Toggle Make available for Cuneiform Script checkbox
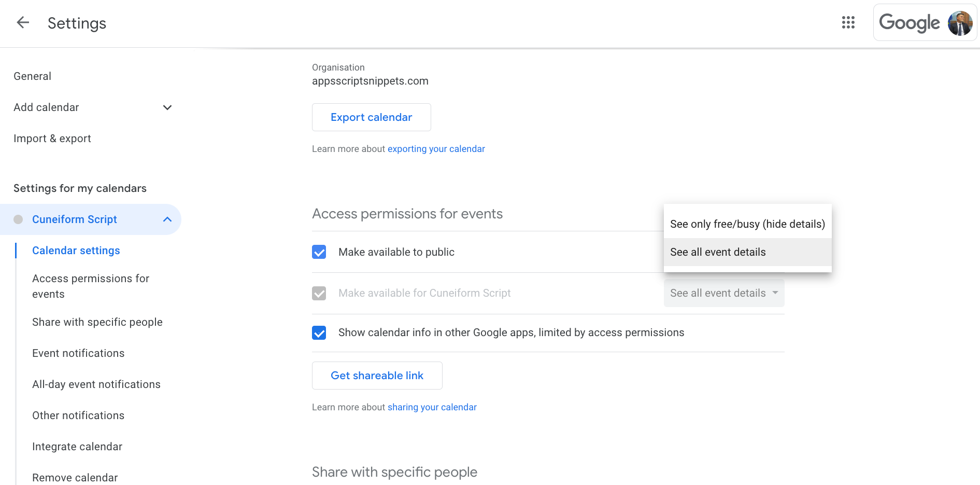980x485 pixels. [x=319, y=294]
